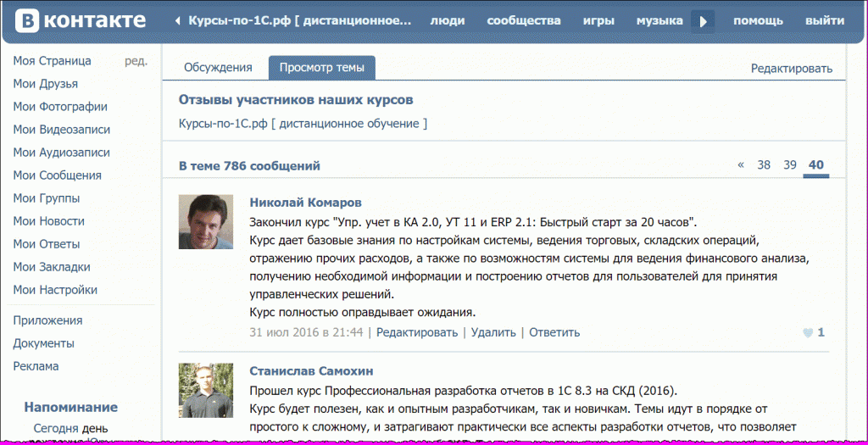Image resolution: width=868 pixels, height=445 pixels.
Task: Click back arrow before Курсы-по-1С.рф in header
Action: click(178, 21)
